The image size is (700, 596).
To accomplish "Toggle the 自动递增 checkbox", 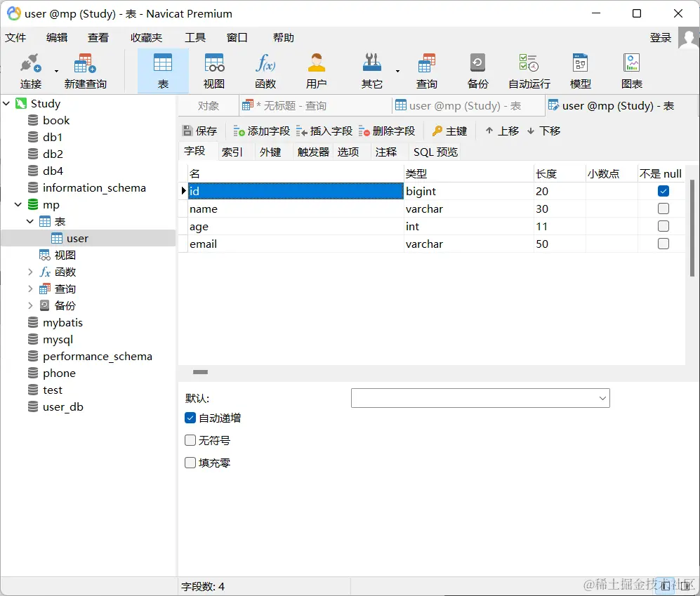I will pyautogui.click(x=190, y=418).
